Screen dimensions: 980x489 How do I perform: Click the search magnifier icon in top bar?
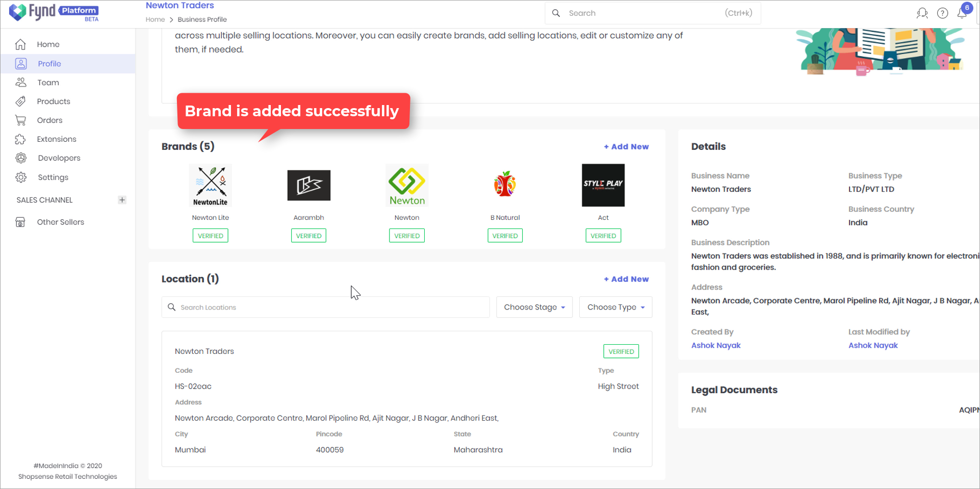pos(556,13)
